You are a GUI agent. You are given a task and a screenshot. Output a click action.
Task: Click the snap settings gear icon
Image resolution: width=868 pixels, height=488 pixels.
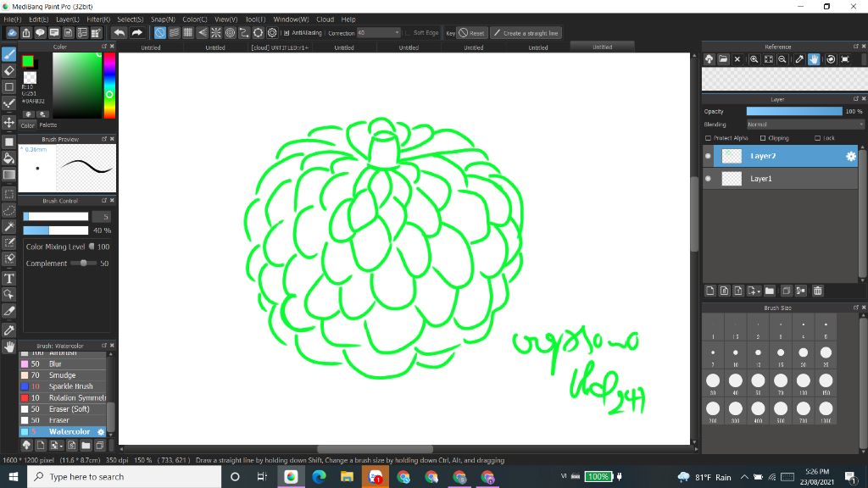[x=272, y=33]
